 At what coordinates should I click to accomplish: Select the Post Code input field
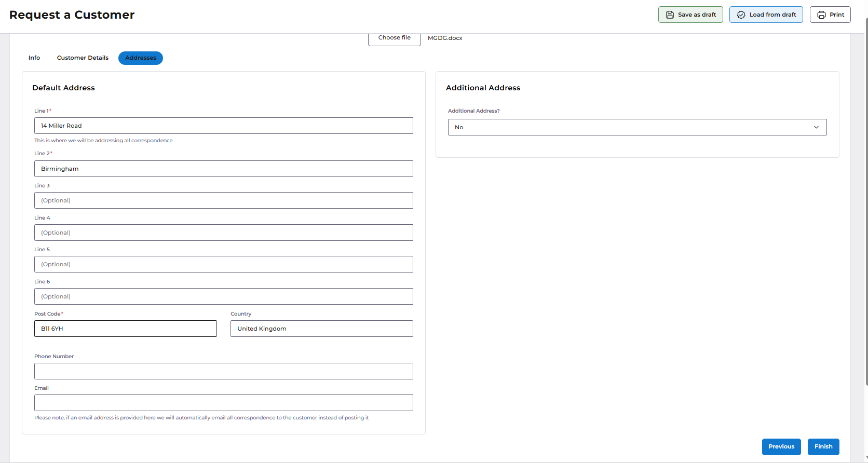pyautogui.click(x=125, y=329)
